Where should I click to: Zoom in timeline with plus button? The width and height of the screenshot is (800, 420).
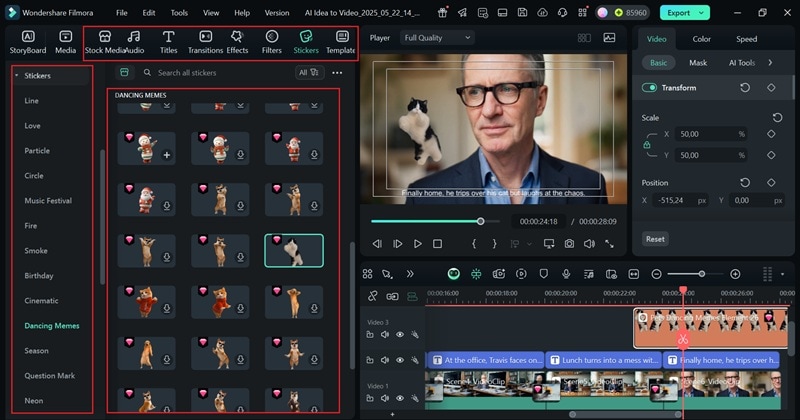[x=735, y=274]
